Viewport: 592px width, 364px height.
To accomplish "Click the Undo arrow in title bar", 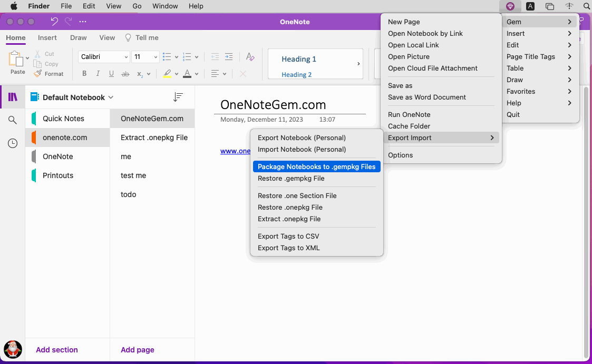I will pos(54,22).
